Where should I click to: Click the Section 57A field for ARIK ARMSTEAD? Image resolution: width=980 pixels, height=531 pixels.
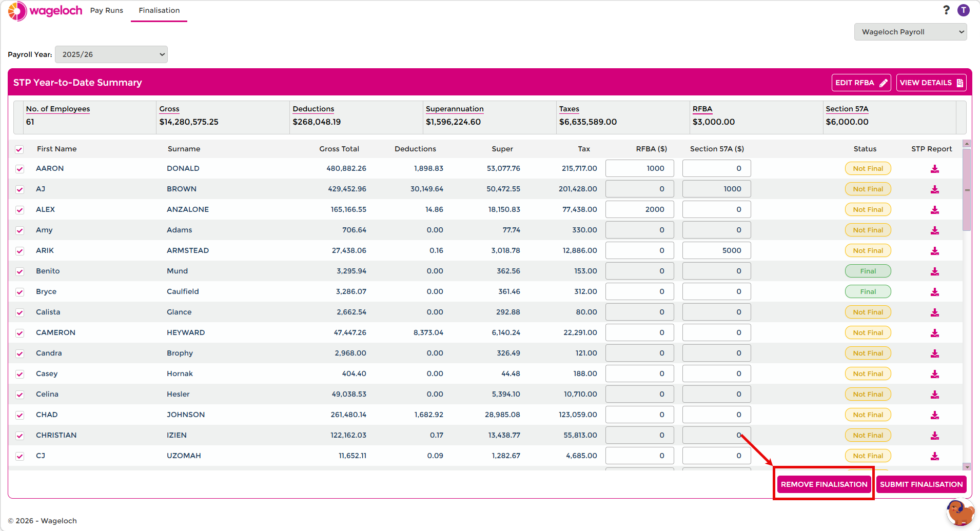pyautogui.click(x=717, y=250)
